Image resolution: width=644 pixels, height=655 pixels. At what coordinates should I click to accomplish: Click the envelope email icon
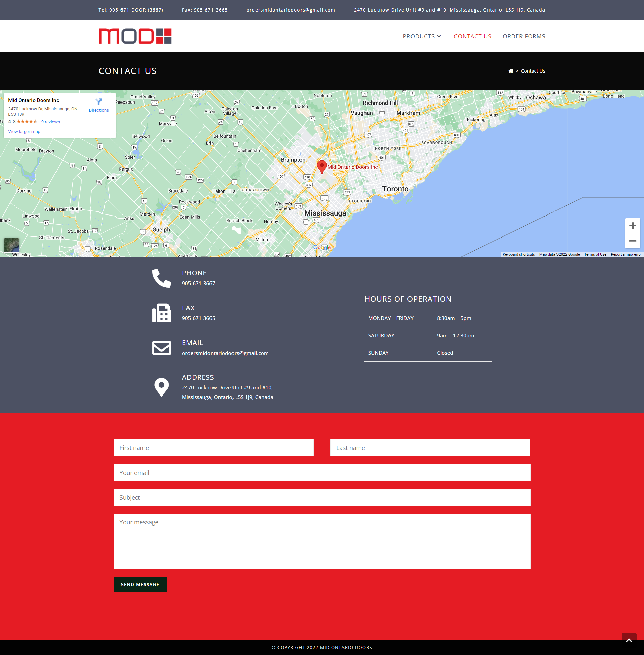click(x=161, y=348)
